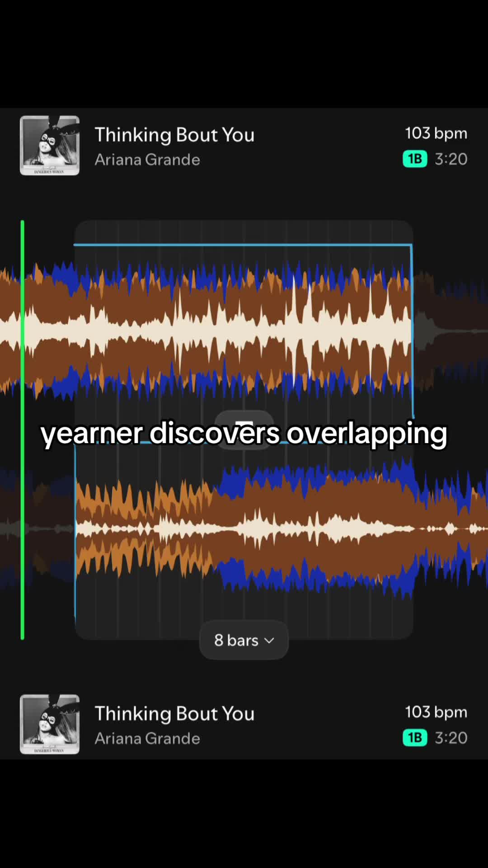Click the upper track waveform in transition region
The width and height of the screenshot is (488, 868).
point(243,330)
